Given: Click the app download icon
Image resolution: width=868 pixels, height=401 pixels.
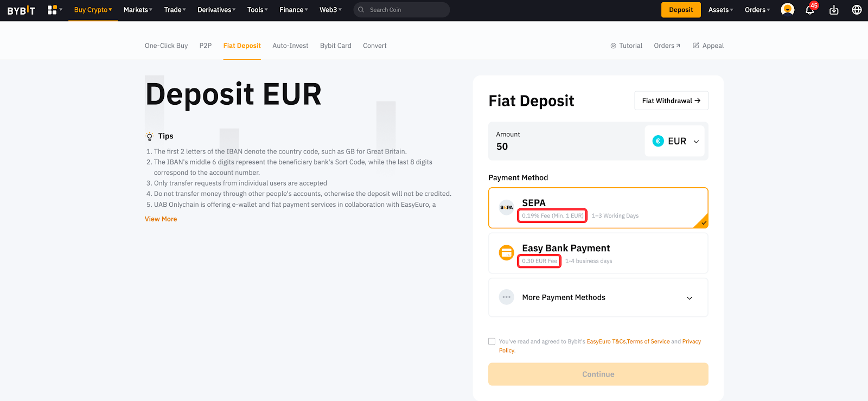Looking at the screenshot, I should tap(834, 10).
